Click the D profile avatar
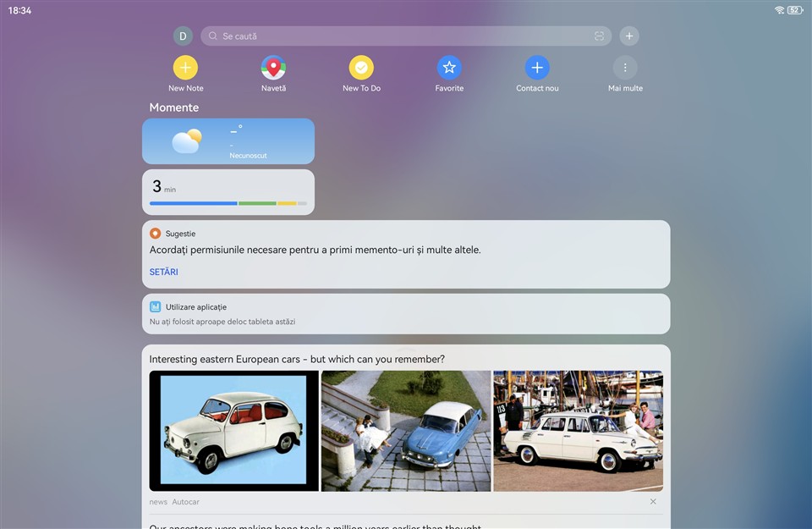The image size is (812, 529). point(183,36)
